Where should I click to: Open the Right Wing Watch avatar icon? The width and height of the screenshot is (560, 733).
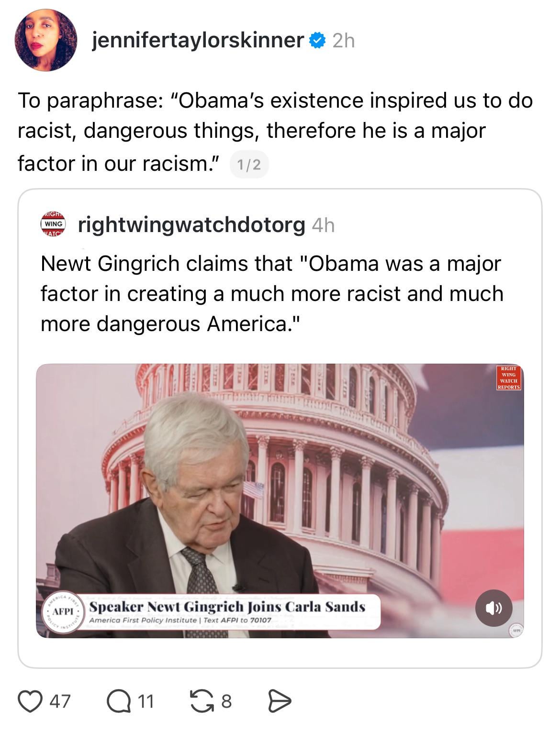coord(53,224)
